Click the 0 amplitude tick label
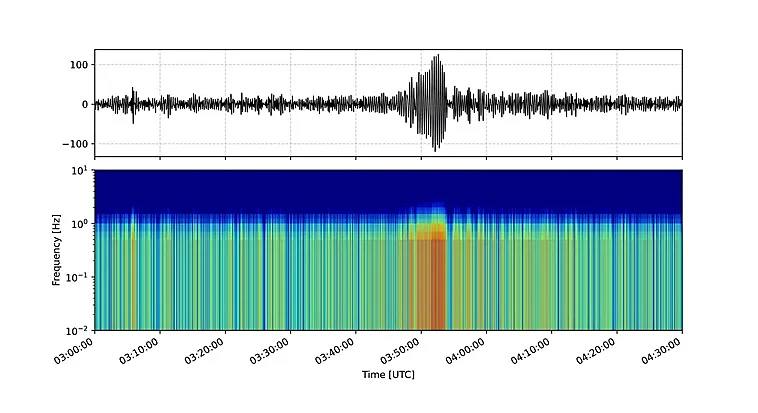 coord(85,104)
